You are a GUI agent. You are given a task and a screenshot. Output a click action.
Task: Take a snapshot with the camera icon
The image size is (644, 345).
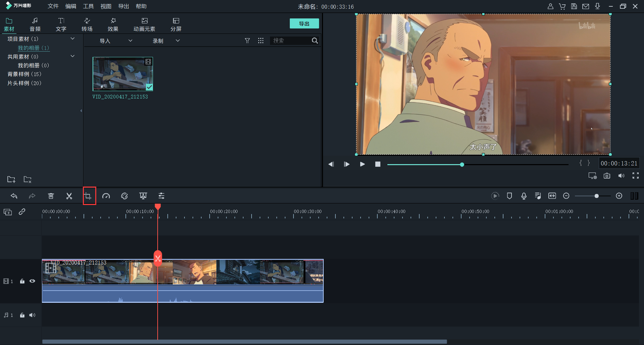[607, 176]
